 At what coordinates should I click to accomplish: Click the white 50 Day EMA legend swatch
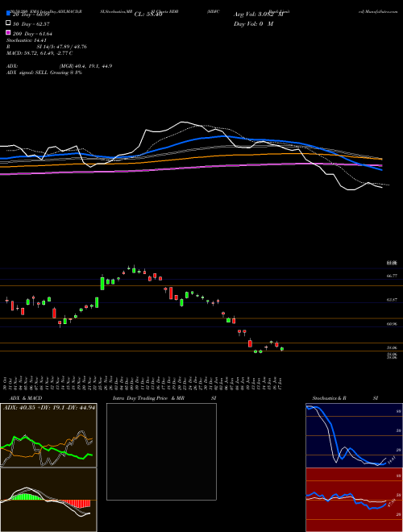[x=8, y=23]
